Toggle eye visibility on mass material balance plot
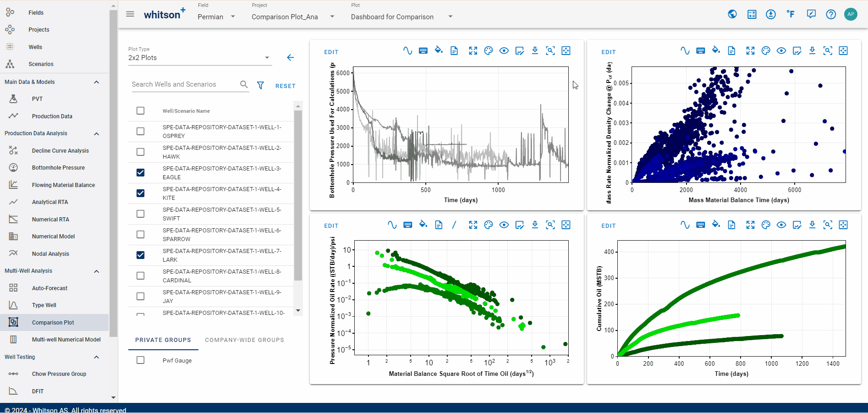Image resolution: width=868 pixels, height=413 pixels. point(781,51)
